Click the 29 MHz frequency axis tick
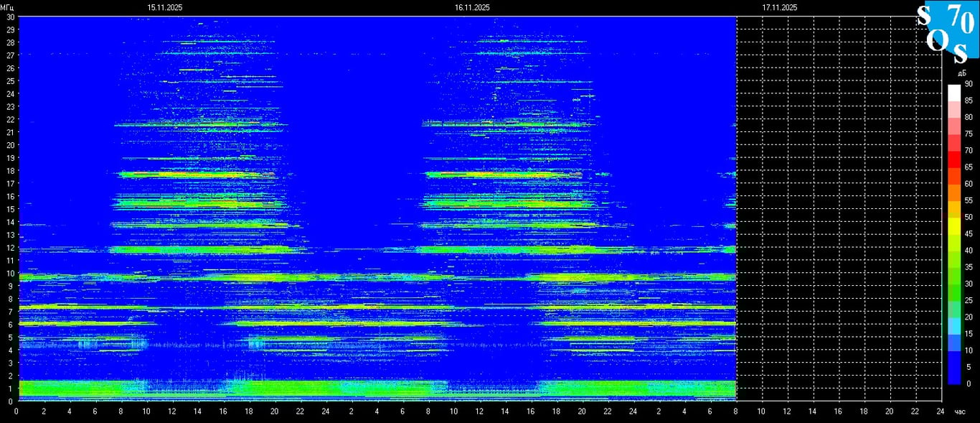980x423 pixels. pos(10,29)
